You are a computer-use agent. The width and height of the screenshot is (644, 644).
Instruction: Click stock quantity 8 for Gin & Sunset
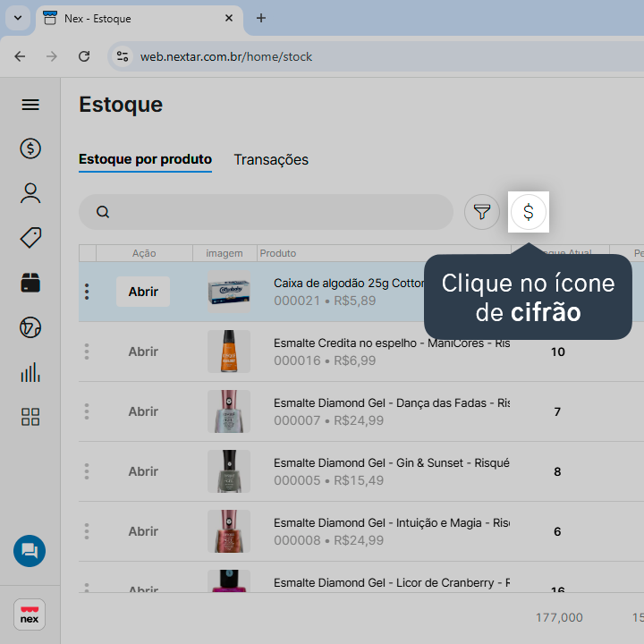(x=557, y=472)
